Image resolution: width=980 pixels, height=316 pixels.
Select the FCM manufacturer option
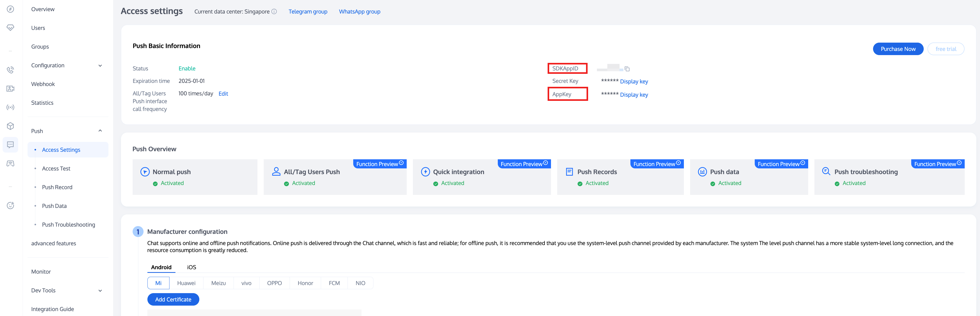(334, 283)
